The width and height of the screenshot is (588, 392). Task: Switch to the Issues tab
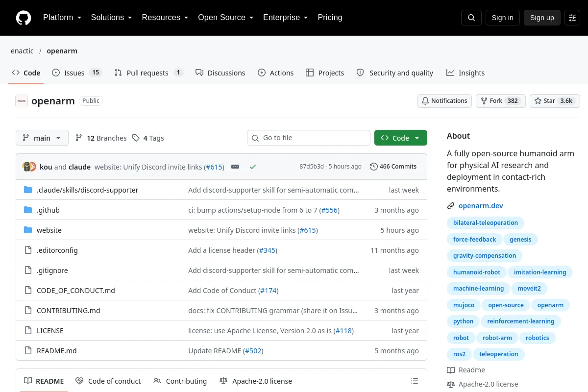click(x=77, y=73)
